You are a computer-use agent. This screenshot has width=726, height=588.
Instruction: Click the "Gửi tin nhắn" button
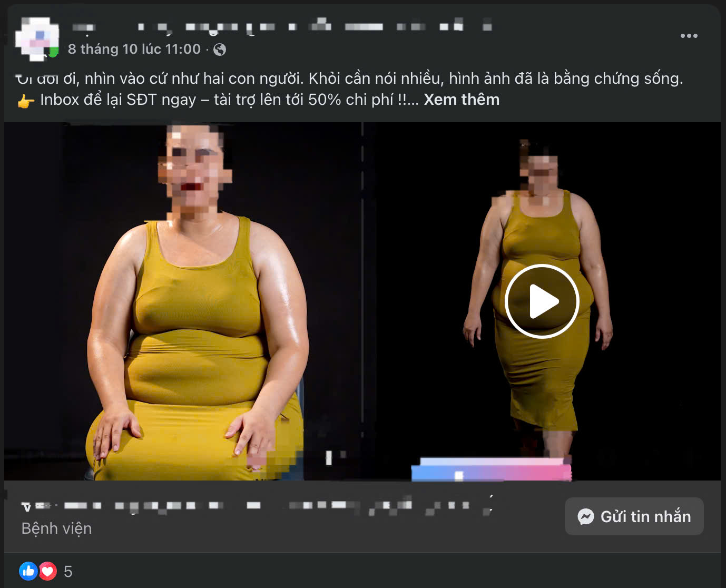point(634,516)
